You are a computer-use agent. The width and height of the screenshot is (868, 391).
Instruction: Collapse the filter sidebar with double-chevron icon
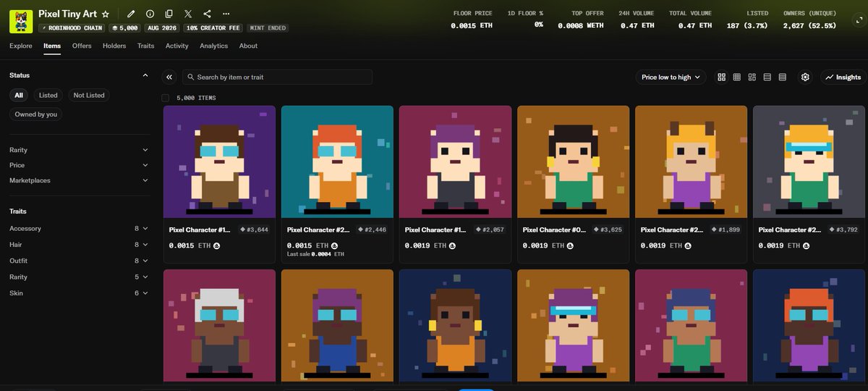coord(169,77)
